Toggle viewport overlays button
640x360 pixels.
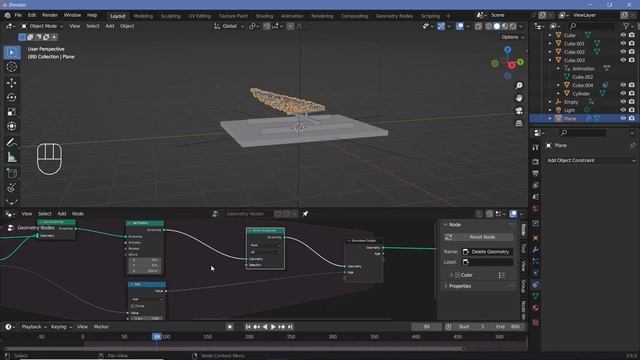pos(460,26)
